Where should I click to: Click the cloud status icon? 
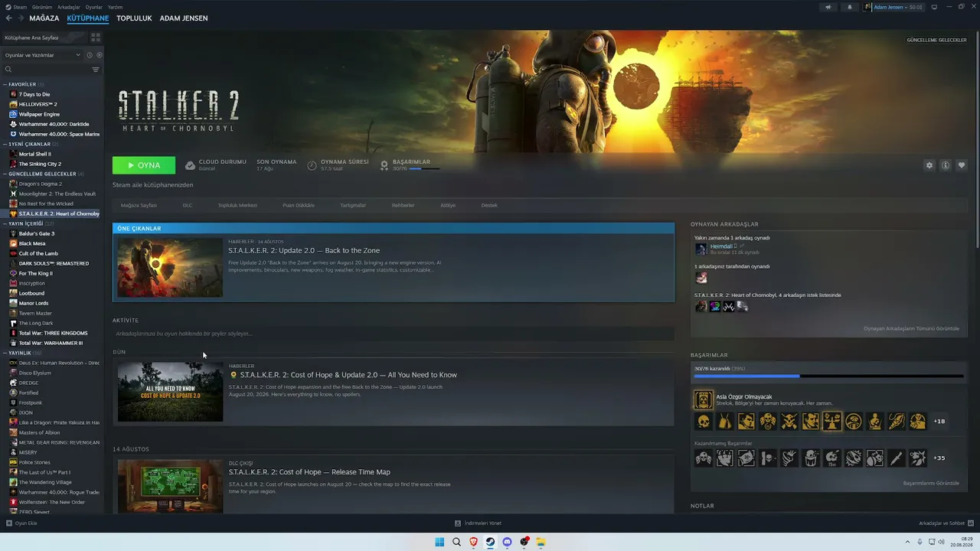tap(191, 165)
